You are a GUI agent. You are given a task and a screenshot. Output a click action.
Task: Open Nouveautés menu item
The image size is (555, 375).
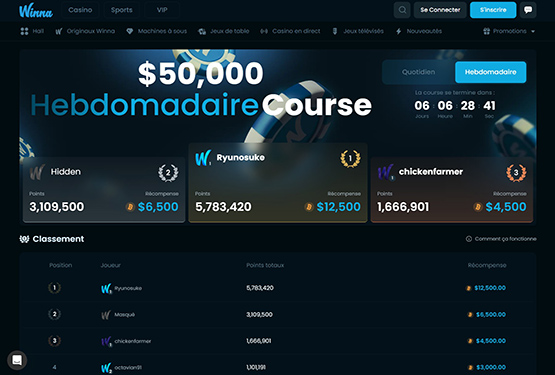point(419,31)
